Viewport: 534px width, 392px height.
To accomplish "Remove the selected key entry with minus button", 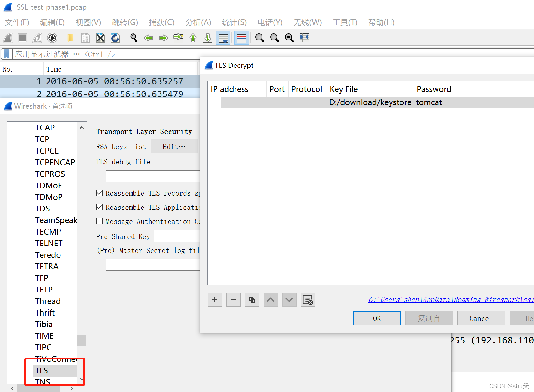I will (234, 300).
